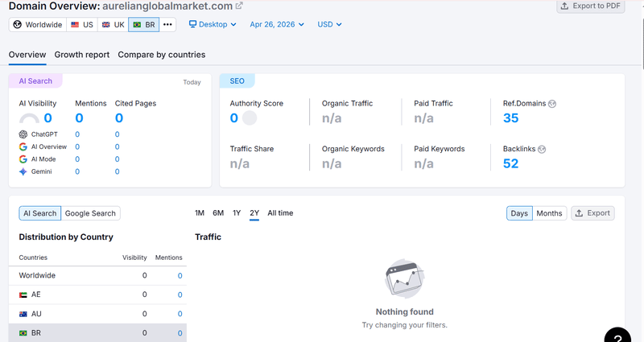Image resolution: width=644 pixels, height=342 pixels.
Task: Click the Mentions column header in table
Action: click(169, 258)
